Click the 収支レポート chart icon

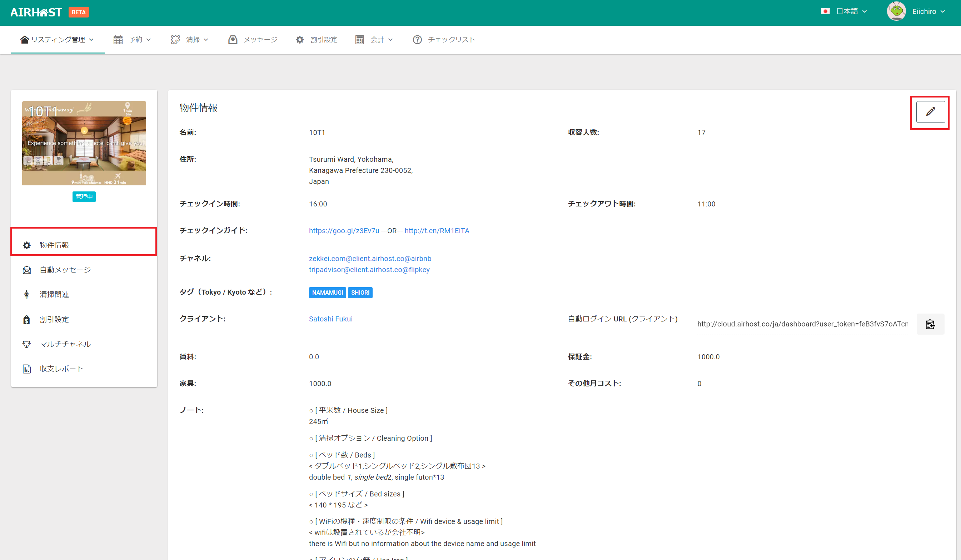27,369
